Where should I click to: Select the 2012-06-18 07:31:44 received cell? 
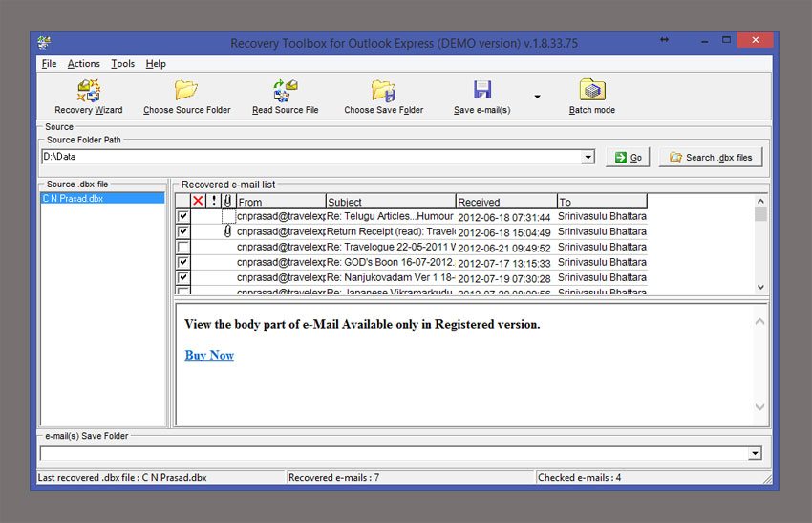pos(506,217)
